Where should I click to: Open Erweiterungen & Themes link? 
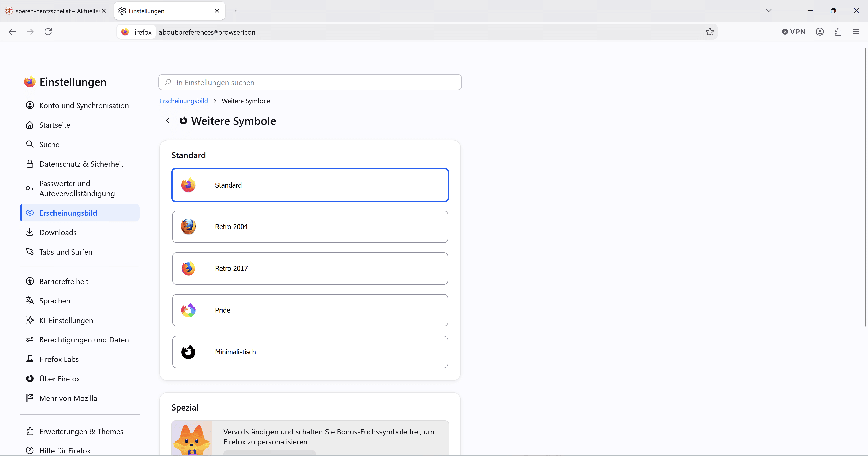pyautogui.click(x=80, y=431)
